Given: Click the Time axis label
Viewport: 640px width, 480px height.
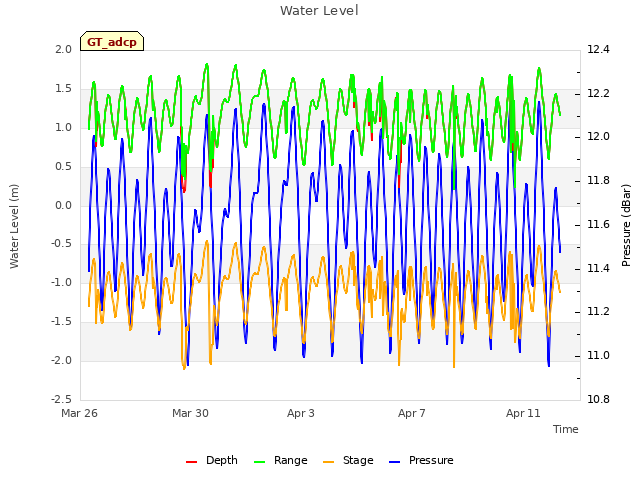Looking at the screenshot, I should click(566, 429).
